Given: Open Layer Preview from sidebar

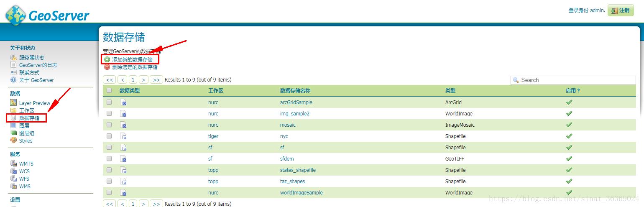Looking at the screenshot, I should click(35, 103).
